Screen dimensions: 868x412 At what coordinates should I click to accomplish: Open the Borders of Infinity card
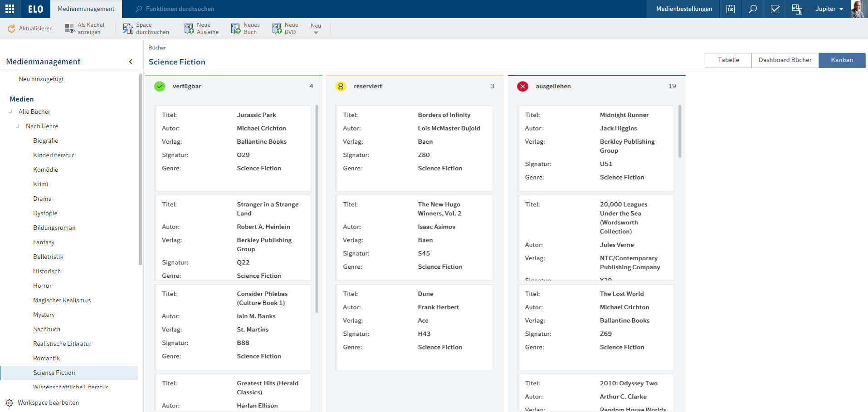tap(414, 148)
